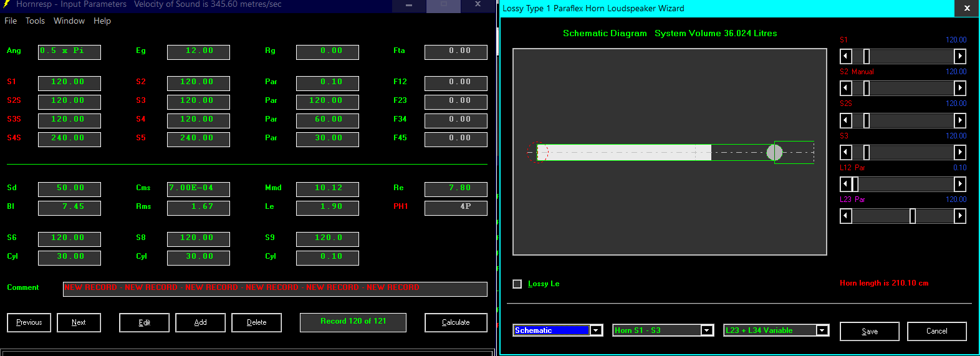Click the Bl value field

pyautogui.click(x=69, y=208)
